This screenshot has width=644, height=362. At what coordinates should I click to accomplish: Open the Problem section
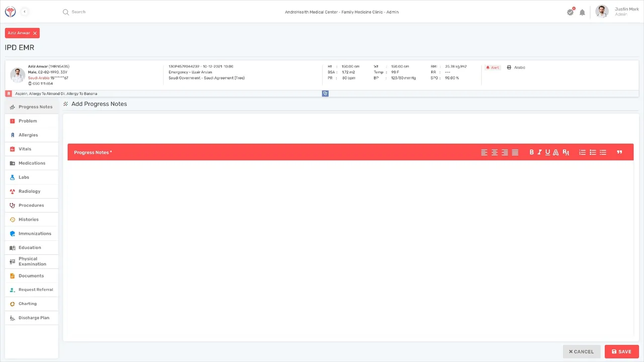coord(31,121)
